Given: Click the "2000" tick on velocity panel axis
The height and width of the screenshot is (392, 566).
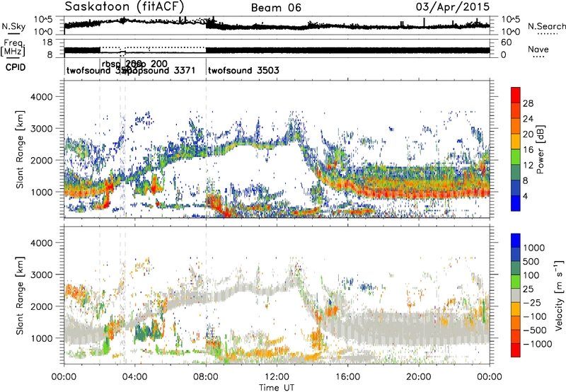Looking at the screenshot, I should point(41,307).
